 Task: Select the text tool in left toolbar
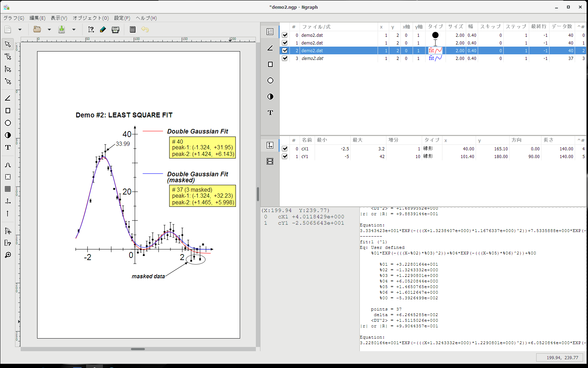(8, 148)
